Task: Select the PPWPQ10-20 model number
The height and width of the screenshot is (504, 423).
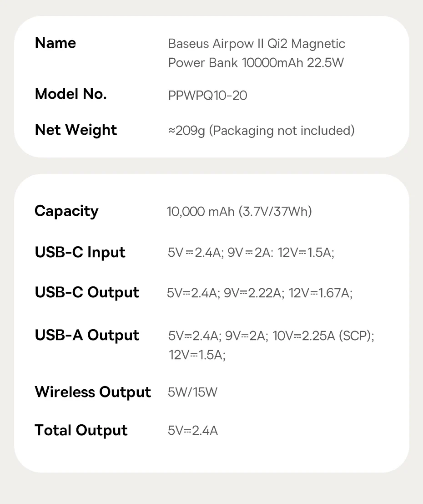Action: [207, 96]
